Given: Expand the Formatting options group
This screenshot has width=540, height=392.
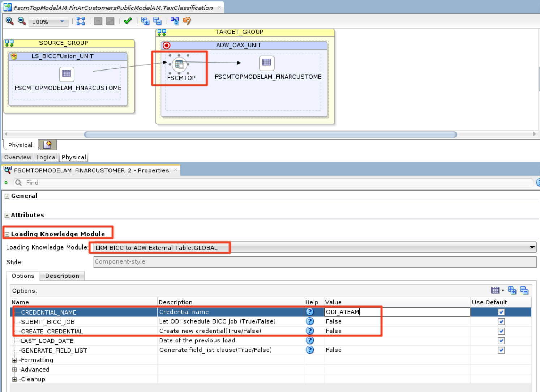Looking at the screenshot, I should 14,360.
